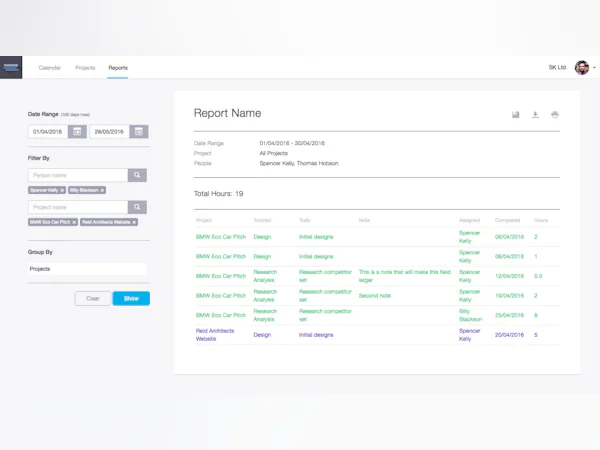Image resolution: width=600 pixels, height=450 pixels.
Task: Click completed date 25/04/2016
Action: (509, 315)
